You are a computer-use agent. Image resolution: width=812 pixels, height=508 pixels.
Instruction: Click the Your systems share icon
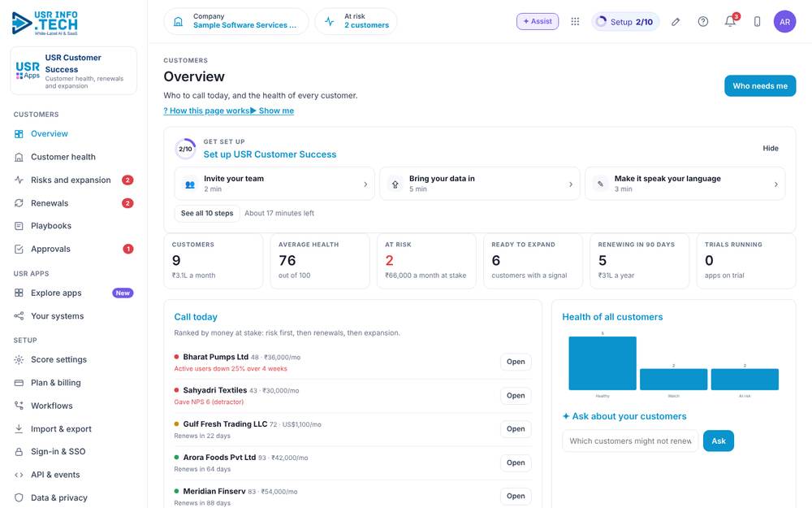tap(19, 316)
